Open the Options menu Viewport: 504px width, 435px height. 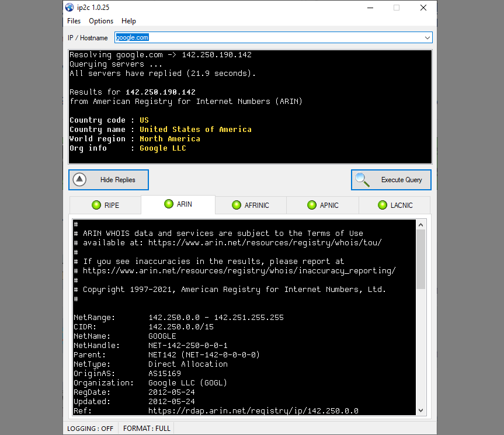pos(101,21)
